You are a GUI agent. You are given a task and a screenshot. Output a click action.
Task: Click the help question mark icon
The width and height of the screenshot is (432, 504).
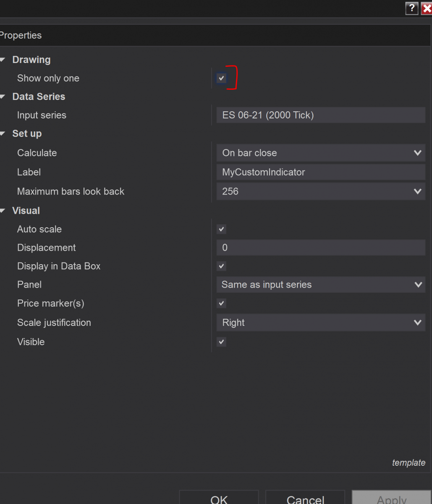click(x=411, y=8)
